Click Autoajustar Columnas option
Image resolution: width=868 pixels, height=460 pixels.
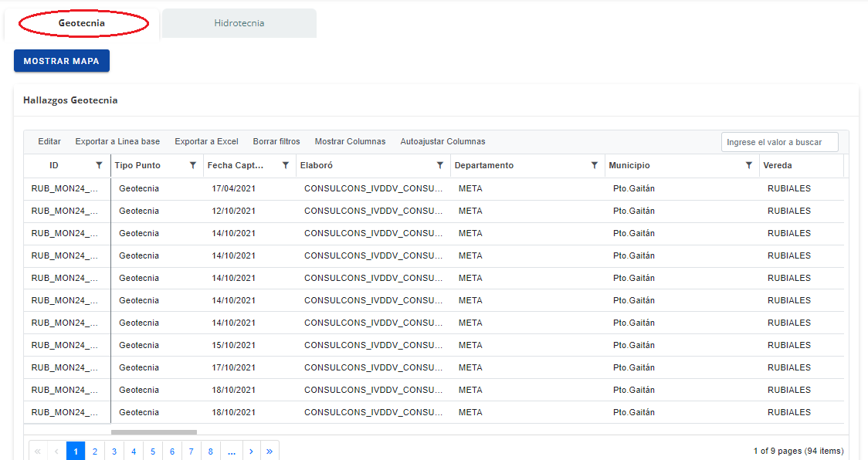pos(442,141)
